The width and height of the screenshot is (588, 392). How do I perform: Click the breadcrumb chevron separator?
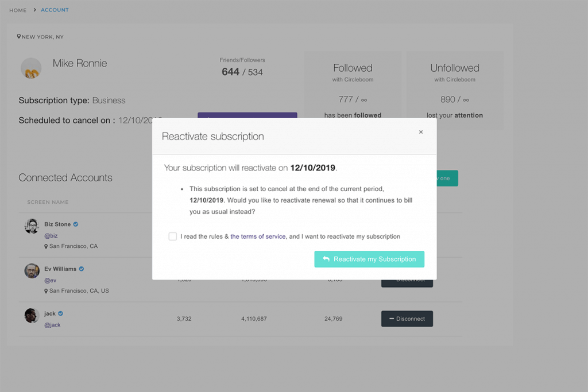click(34, 10)
